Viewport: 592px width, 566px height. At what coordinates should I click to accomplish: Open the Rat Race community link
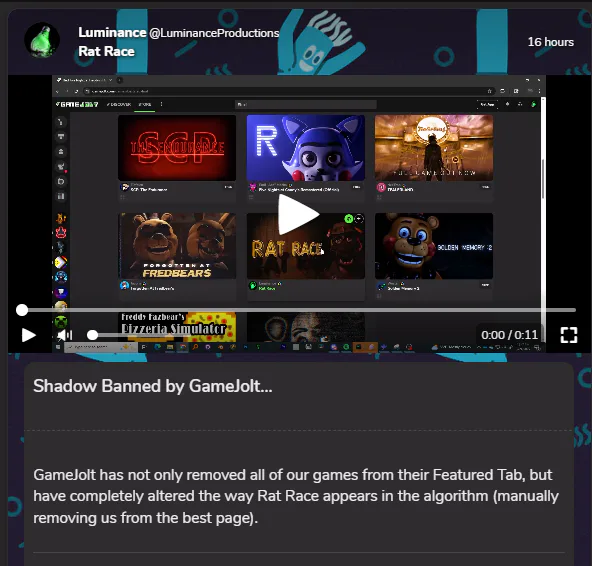tap(106, 51)
